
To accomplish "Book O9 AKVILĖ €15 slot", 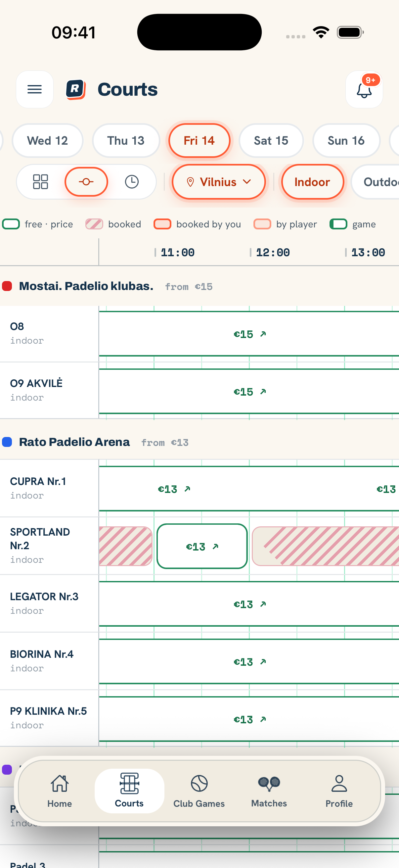I will point(249,392).
